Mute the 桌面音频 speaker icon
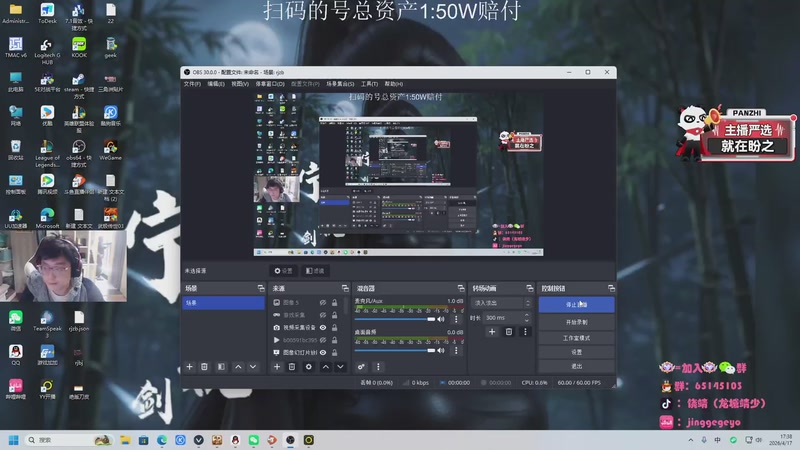The width and height of the screenshot is (800, 450). click(x=441, y=351)
